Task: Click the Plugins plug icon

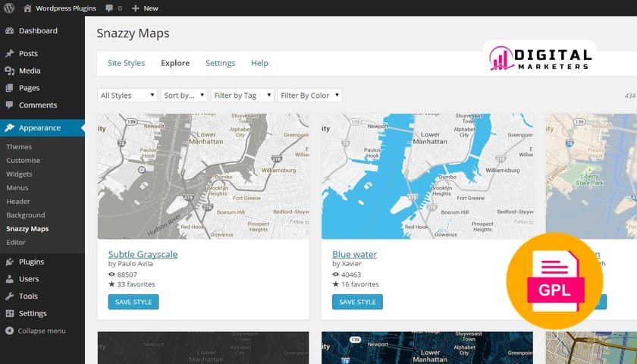Action: [10, 262]
